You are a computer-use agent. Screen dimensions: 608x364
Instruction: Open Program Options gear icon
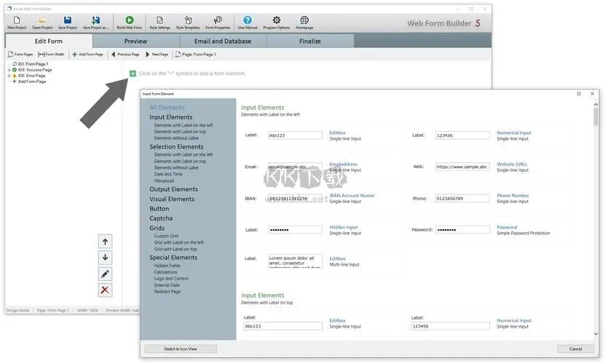click(x=277, y=20)
